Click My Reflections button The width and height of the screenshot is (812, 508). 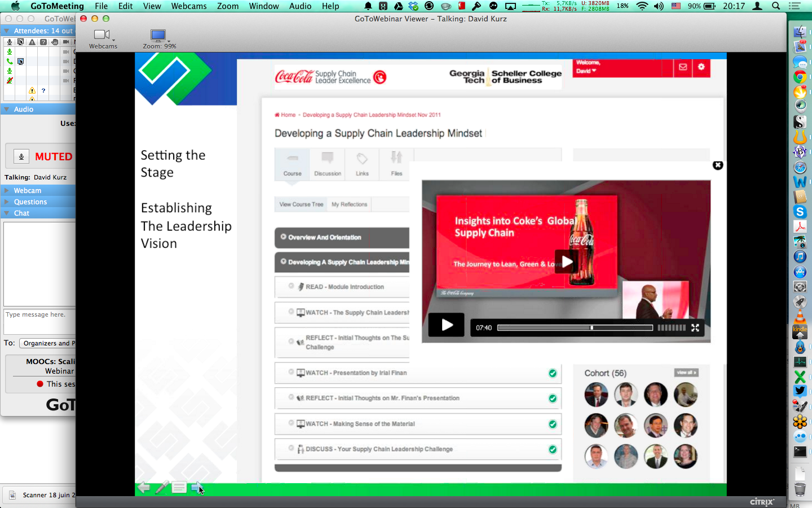click(350, 204)
